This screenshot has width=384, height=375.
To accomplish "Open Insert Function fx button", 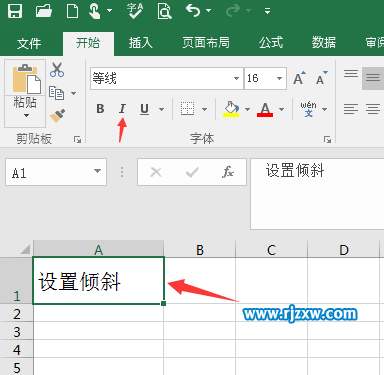I will pos(228,172).
